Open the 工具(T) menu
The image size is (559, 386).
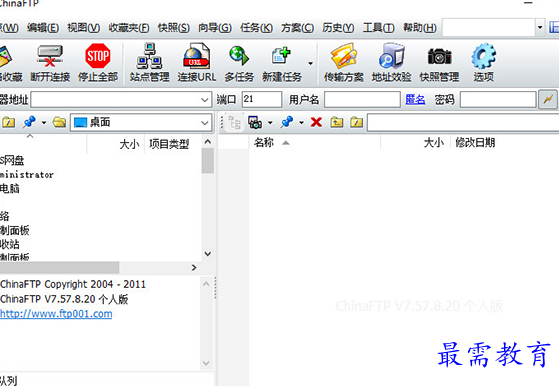coord(379,28)
